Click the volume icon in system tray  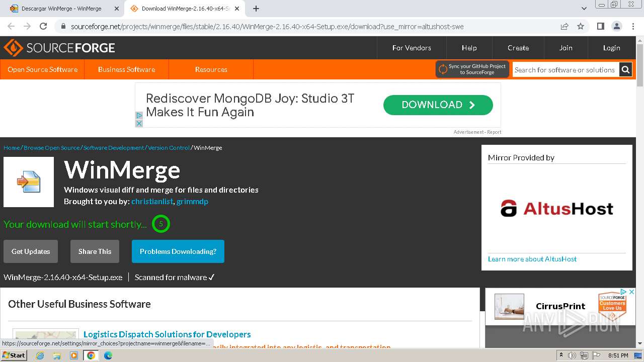(x=572, y=355)
